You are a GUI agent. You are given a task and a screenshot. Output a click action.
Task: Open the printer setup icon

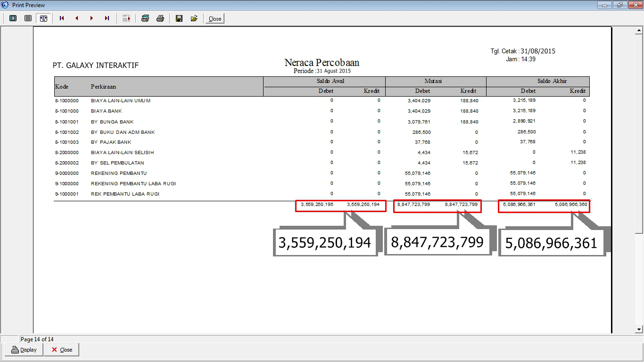point(145,18)
